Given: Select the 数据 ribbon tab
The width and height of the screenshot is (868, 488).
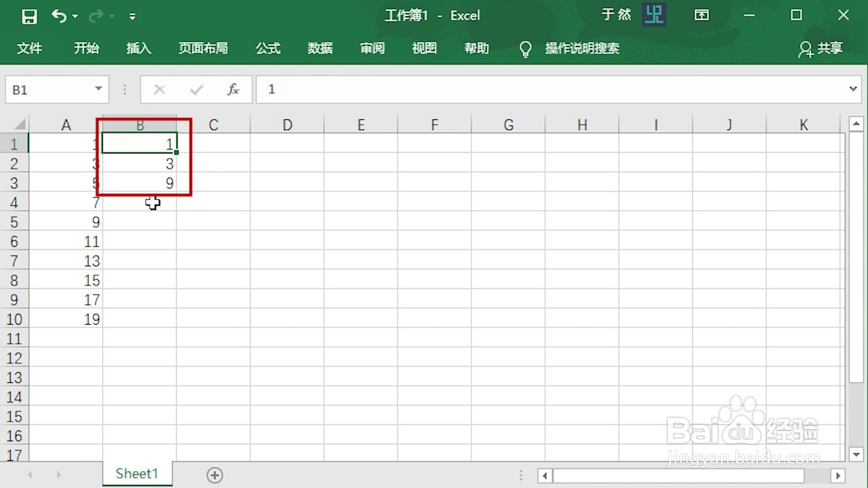Looking at the screenshot, I should [x=319, y=48].
